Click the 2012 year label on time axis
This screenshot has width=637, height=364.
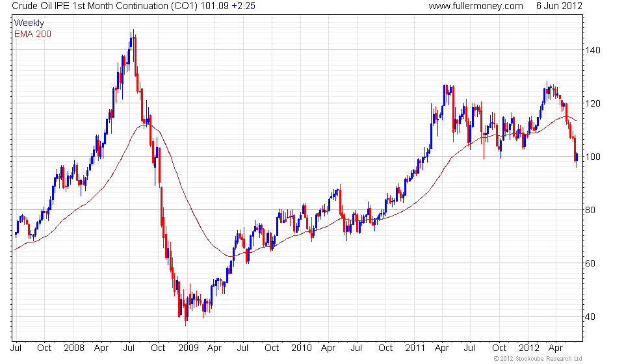pos(529,348)
